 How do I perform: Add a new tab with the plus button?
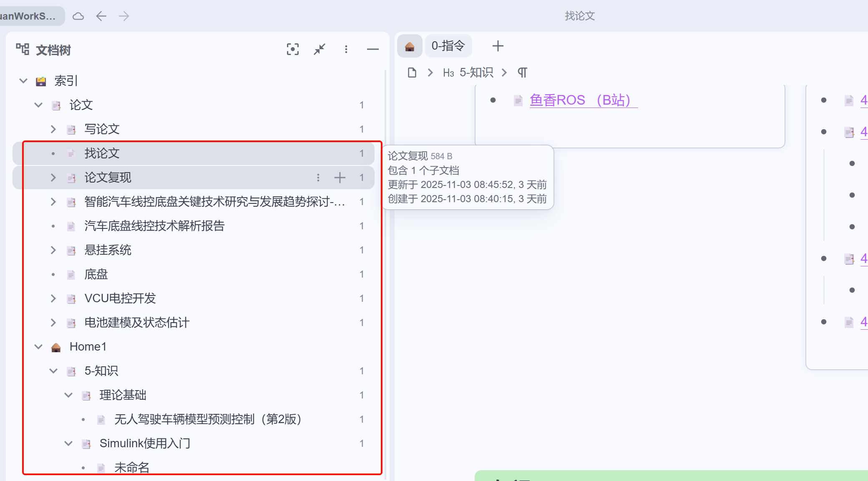click(498, 46)
